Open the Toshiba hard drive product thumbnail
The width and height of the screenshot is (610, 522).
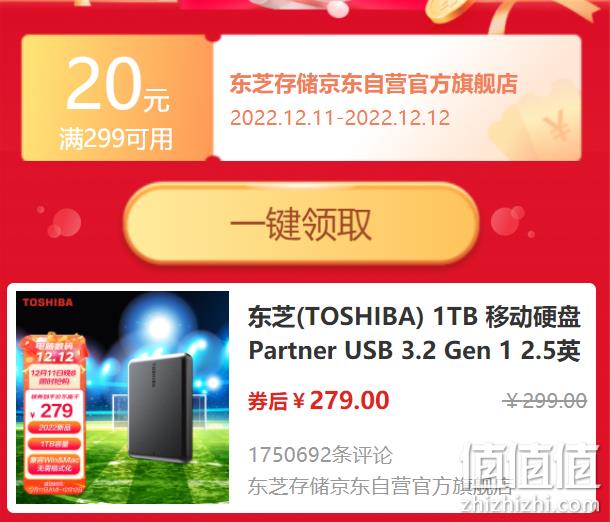(x=123, y=397)
